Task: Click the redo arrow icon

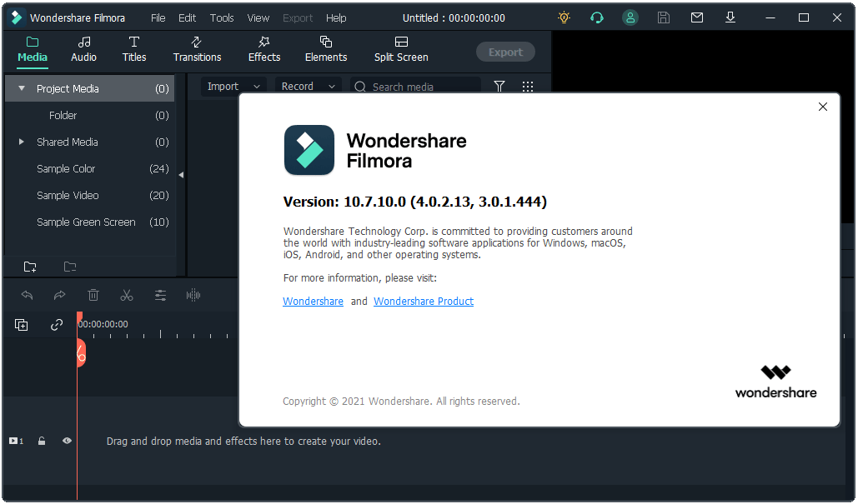Action: 60,295
